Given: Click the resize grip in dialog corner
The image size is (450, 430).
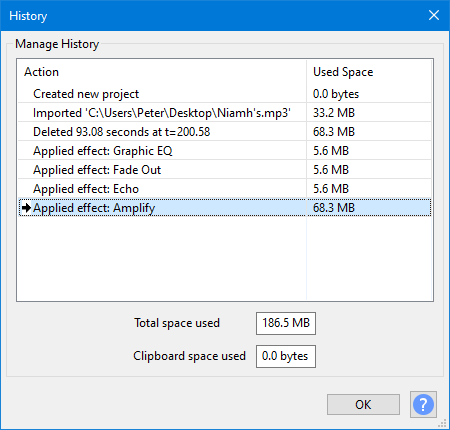Looking at the screenshot, I should (x=442, y=423).
